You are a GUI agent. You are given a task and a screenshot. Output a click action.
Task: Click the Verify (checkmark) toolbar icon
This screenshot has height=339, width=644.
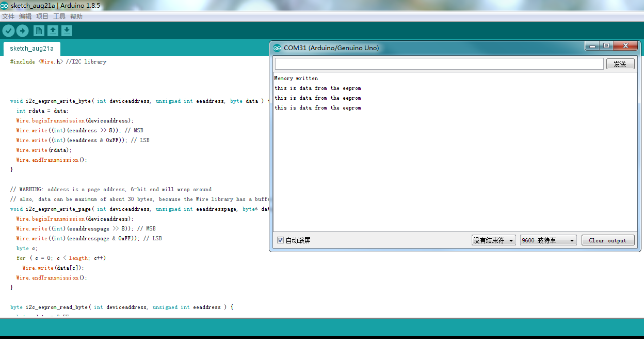click(8, 30)
